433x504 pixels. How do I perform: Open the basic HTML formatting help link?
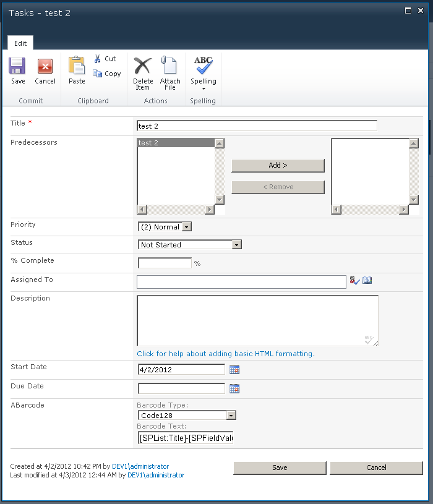[225, 354]
